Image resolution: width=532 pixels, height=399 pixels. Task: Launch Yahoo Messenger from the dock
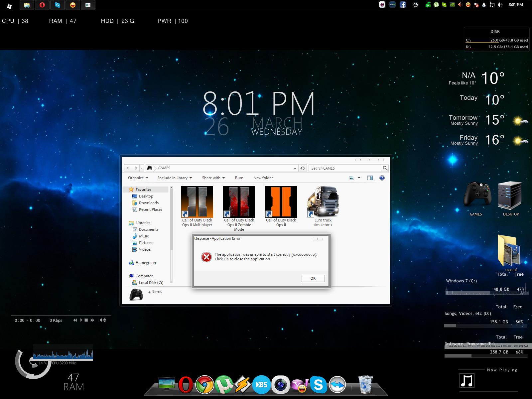point(299,385)
